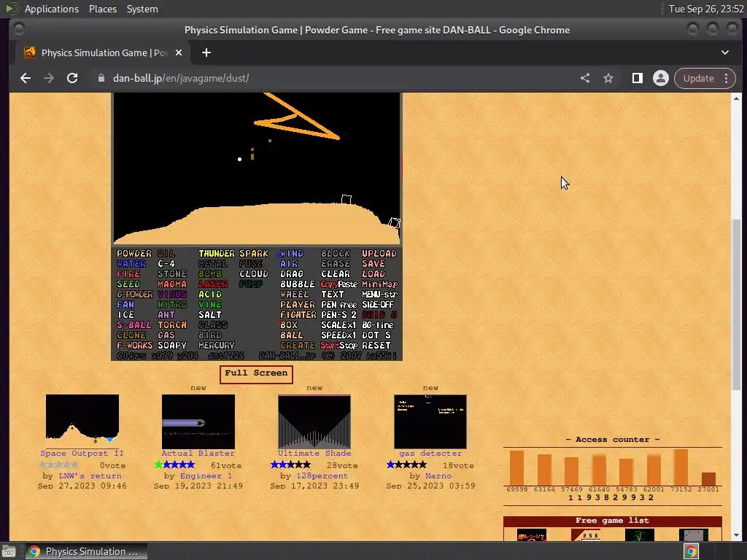Toggle BG-line background mode
Viewport: 747px width, 560px height.
point(378,325)
